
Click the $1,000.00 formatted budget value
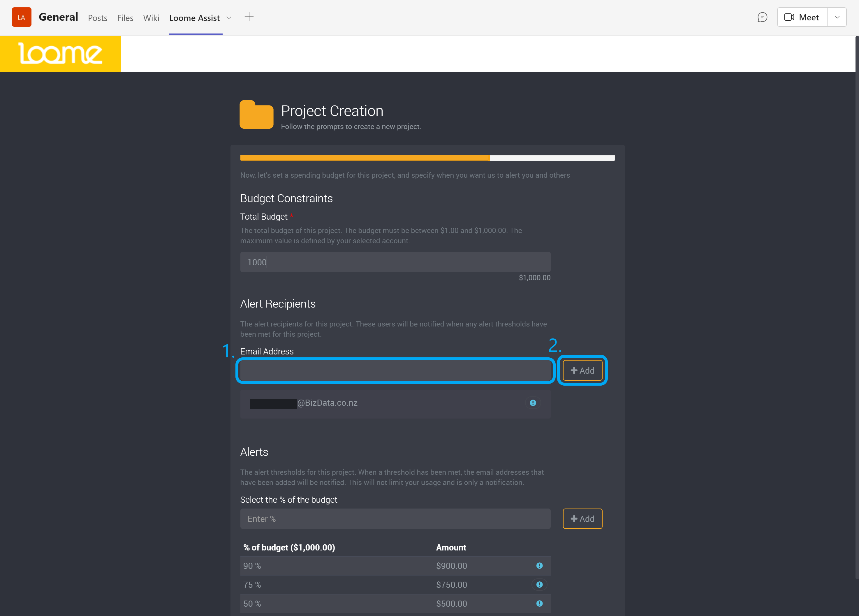pyautogui.click(x=534, y=278)
